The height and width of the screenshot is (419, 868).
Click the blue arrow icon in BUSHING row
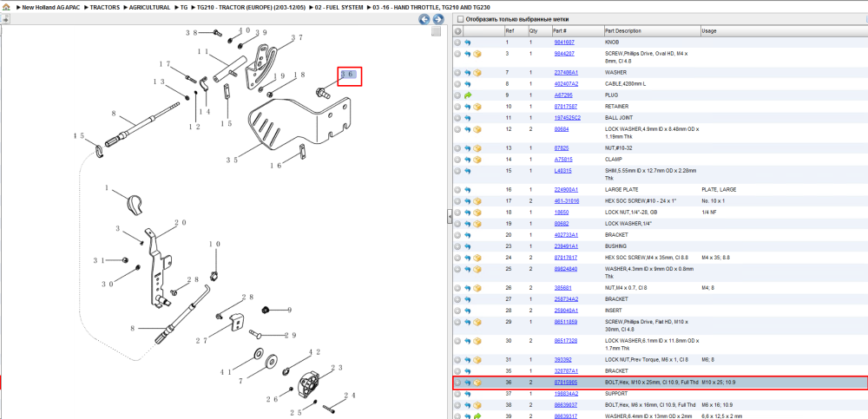[468, 246]
